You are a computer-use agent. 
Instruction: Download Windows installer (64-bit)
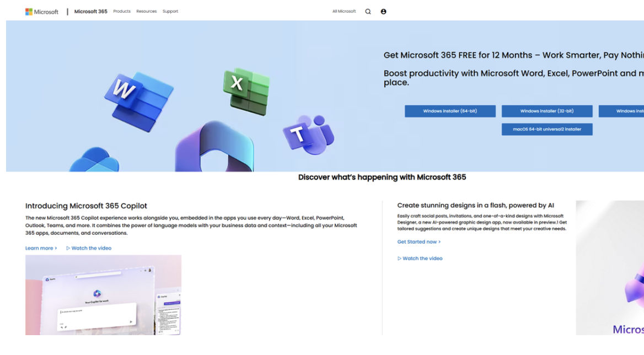450,111
